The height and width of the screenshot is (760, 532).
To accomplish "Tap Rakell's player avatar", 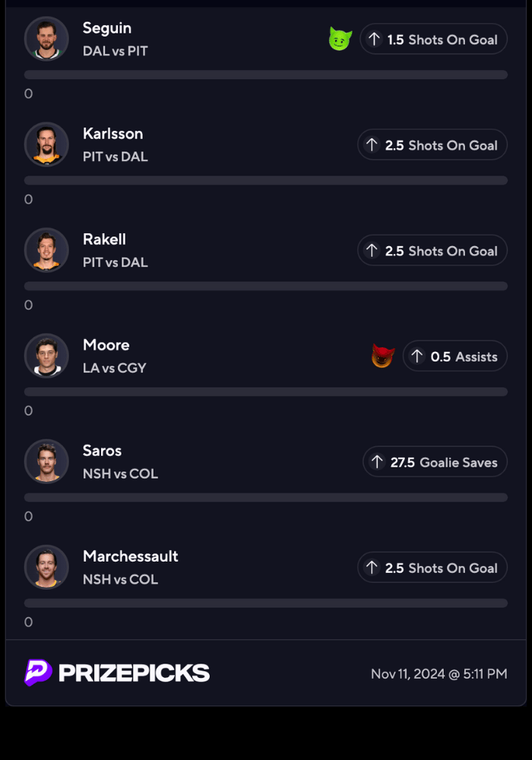I will [46, 250].
